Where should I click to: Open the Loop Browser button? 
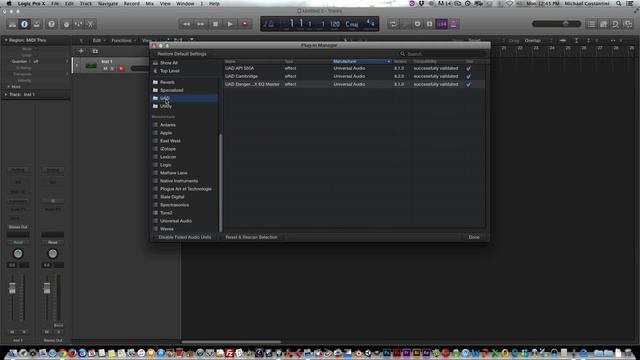pyautogui.click(x=616, y=24)
